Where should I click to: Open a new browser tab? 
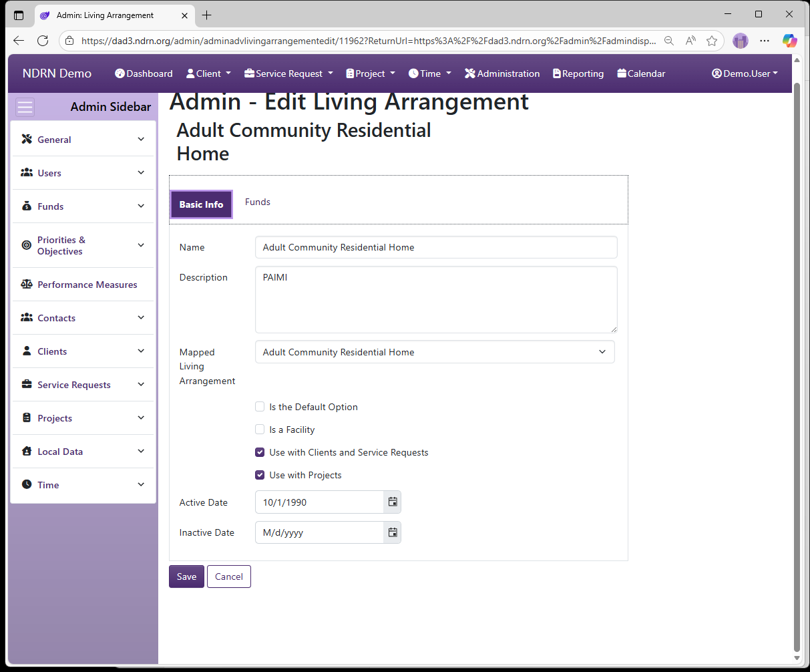pos(207,15)
